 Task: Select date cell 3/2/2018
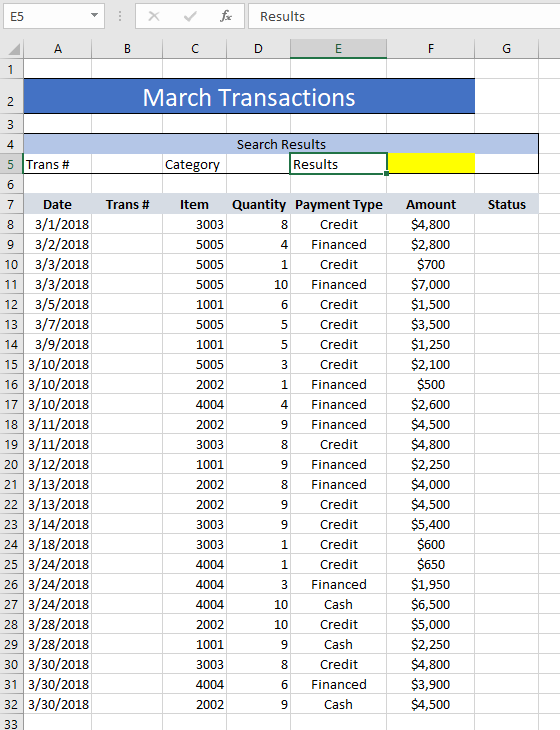pos(58,244)
